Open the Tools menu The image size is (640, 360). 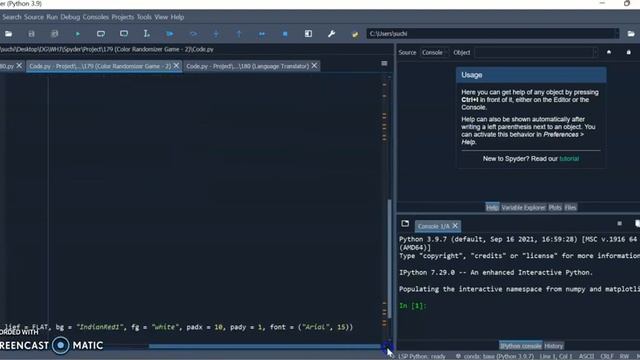click(144, 17)
